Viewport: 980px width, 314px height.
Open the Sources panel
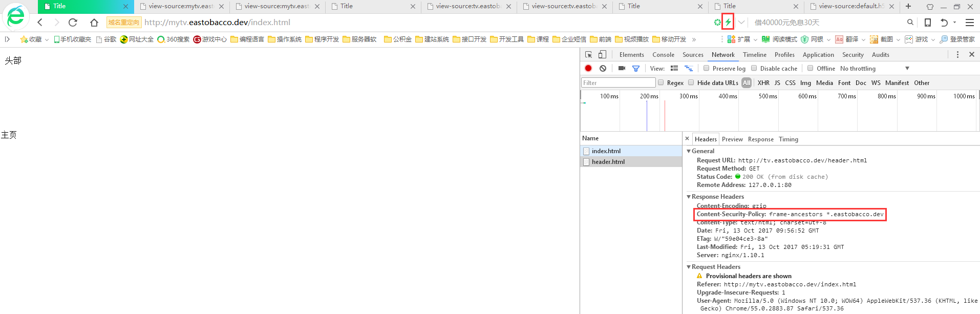point(693,55)
